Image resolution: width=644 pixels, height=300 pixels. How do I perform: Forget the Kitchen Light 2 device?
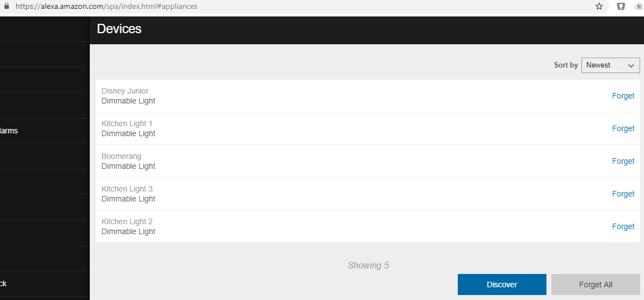[x=623, y=226]
